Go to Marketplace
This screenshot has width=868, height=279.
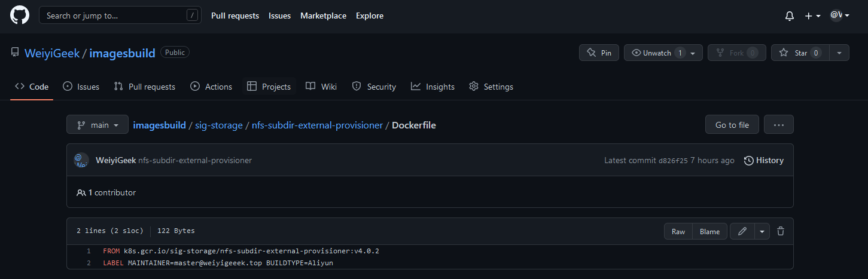click(x=323, y=16)
